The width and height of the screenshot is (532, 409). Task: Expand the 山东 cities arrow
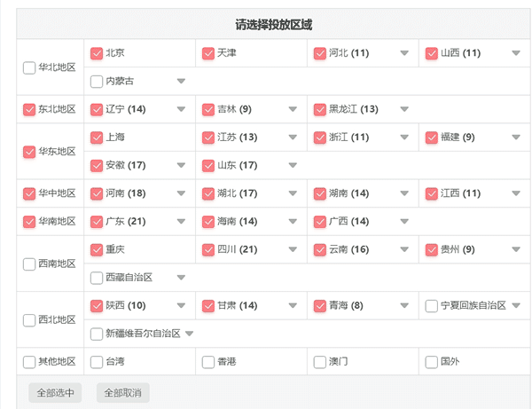coord(293,166)
